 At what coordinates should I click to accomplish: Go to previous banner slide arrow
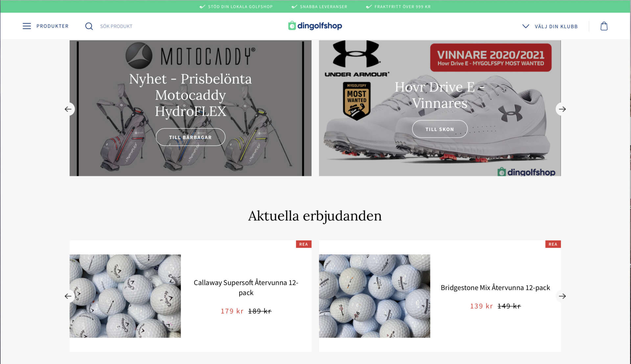click(68, 109)
